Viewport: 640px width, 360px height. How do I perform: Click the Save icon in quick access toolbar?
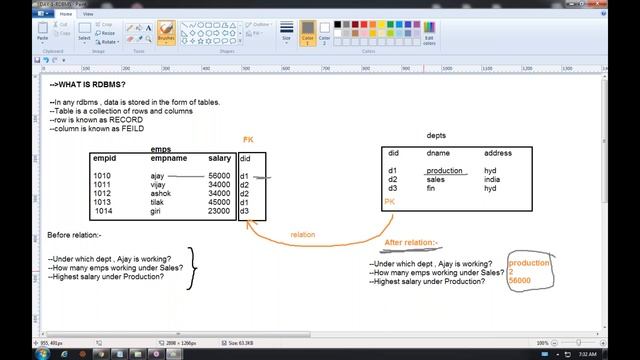(x=37, y=60)
